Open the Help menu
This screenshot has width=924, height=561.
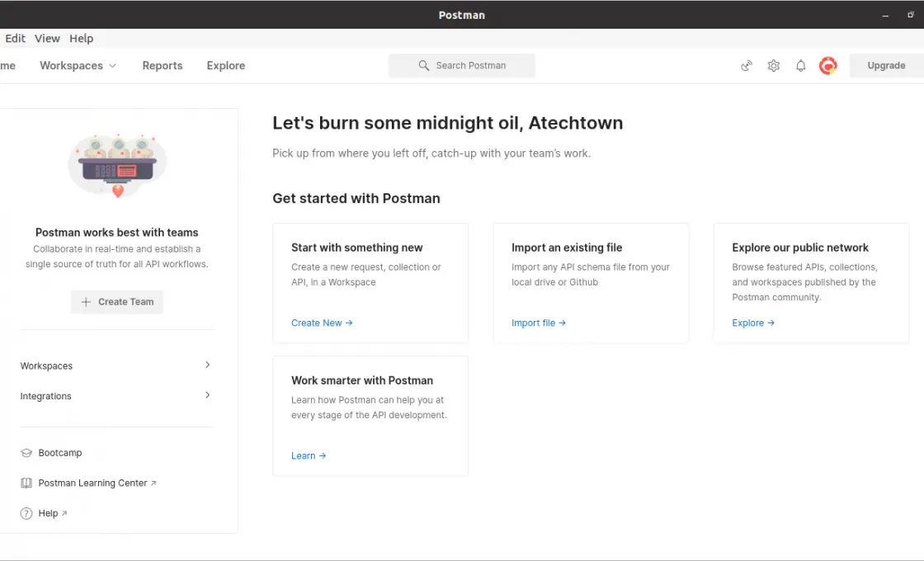[x=82, y=38]
